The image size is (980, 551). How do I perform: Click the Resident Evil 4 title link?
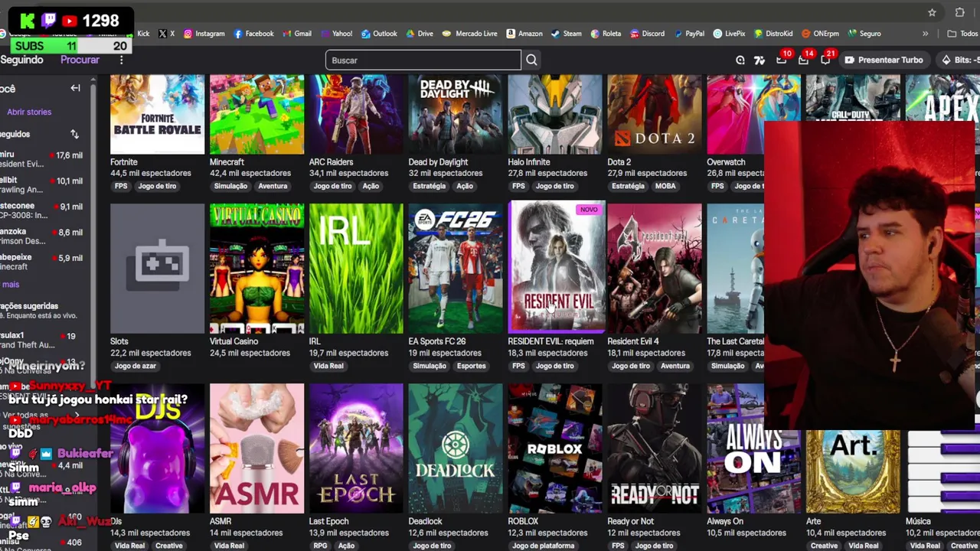632,341
